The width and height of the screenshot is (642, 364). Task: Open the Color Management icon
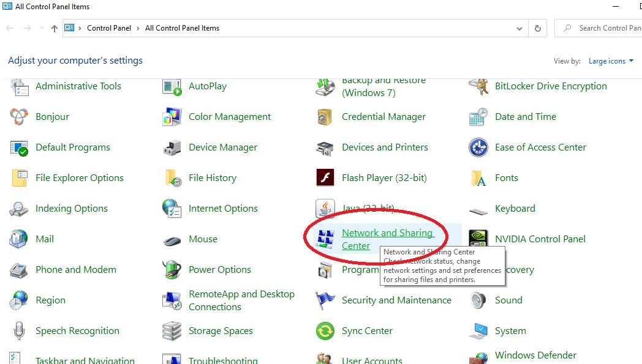tap(172, 117)
